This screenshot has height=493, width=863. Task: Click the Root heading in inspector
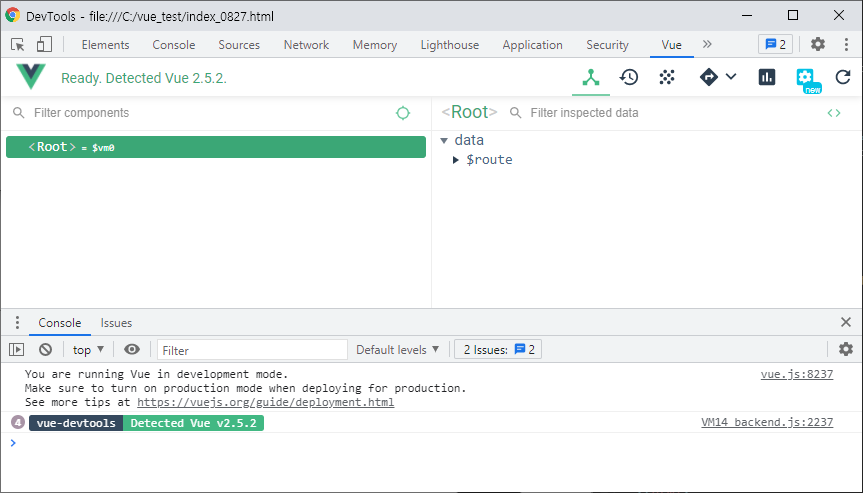[469, 112]
